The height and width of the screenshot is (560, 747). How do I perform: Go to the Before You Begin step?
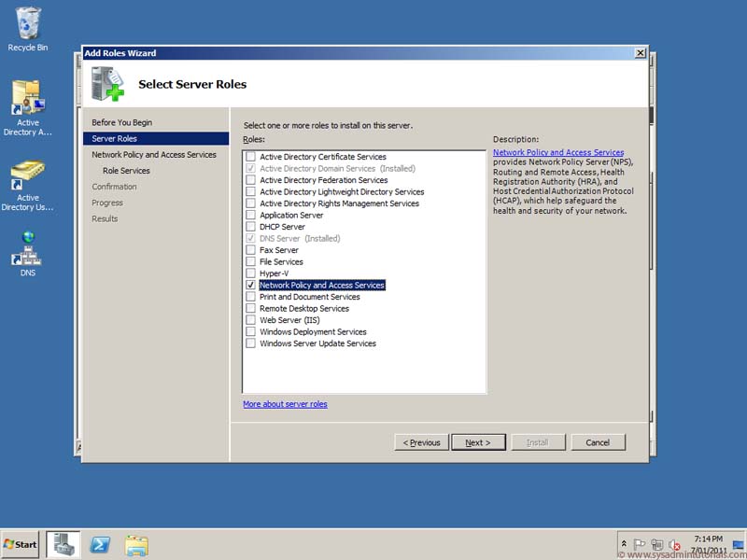coord(122,122)
